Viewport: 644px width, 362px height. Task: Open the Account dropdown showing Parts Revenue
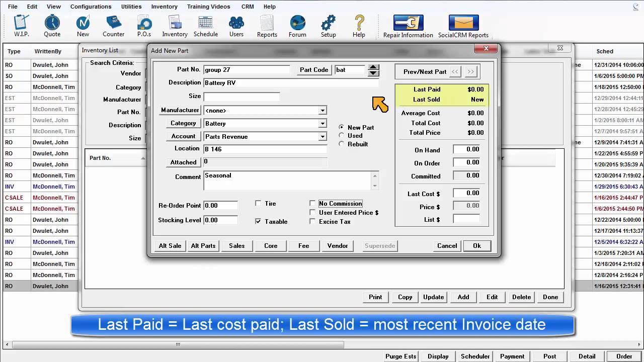tap(323, 137)
